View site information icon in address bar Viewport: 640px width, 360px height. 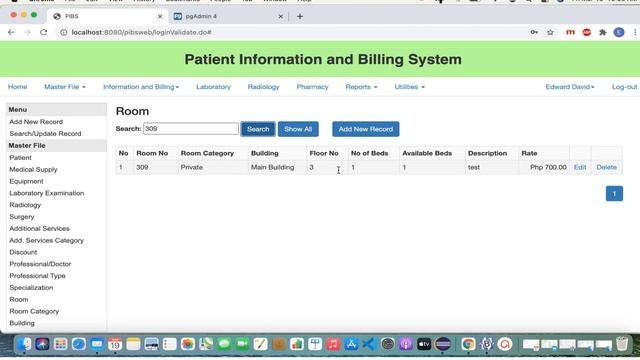pyautogui.click(x=64, y=32)
